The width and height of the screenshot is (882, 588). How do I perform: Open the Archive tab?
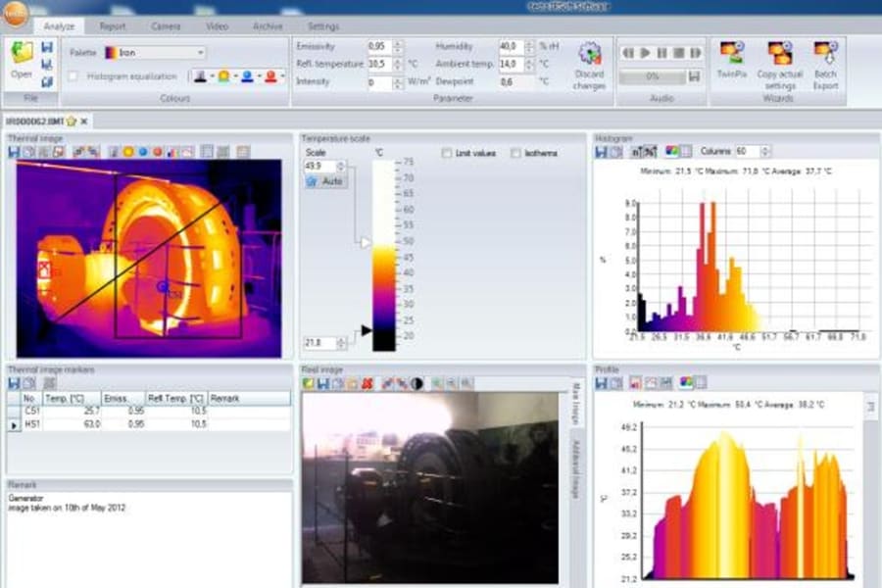(x=268, y=26)
